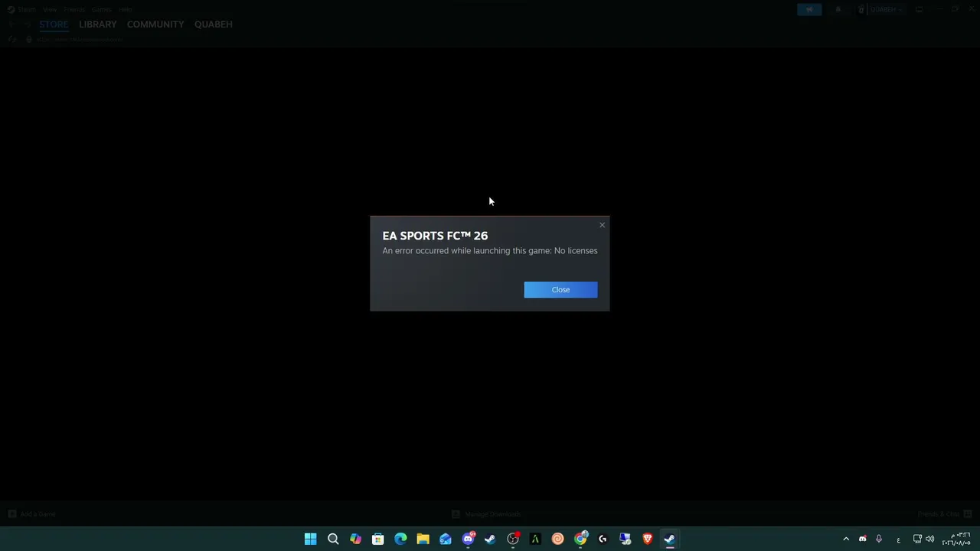Image resolution: width=980 pixels, height=551 pixels.
Task: Launch Microsoft Edge from the taskbar
Action: (400, 539)
